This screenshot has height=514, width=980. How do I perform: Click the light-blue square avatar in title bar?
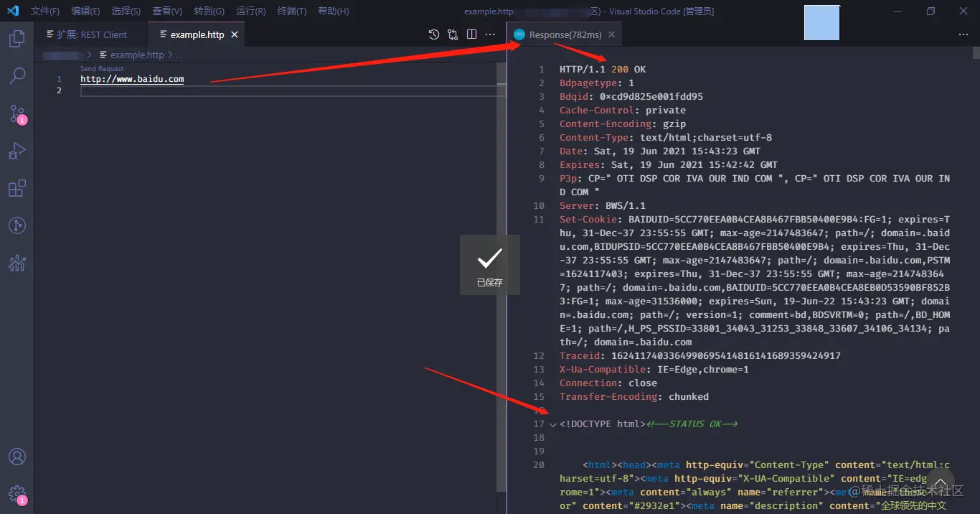click(821, 22)
